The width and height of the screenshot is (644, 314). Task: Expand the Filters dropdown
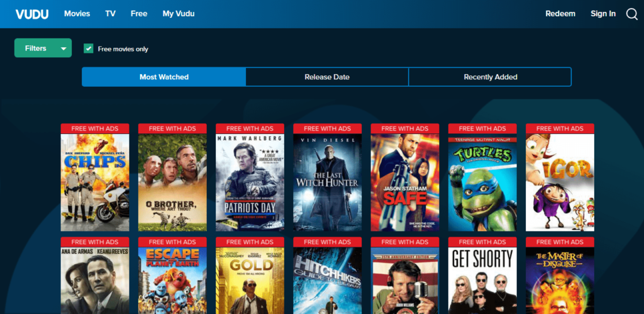tap(43, 48)
